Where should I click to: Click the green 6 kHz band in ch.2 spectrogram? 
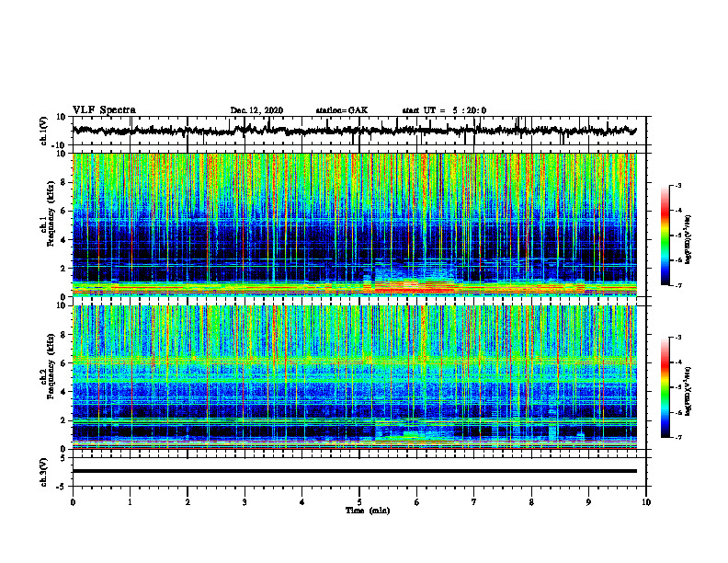pos(354,360)
